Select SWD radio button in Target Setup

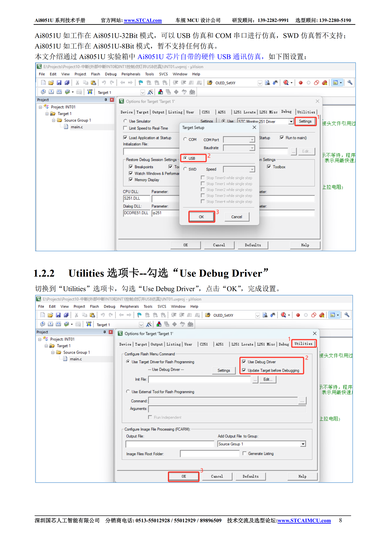(x=185, y=169)
